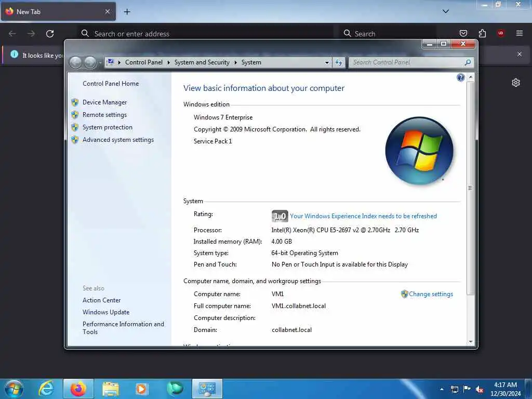Click the 1.0 rating badge icon

pos(280,216)
